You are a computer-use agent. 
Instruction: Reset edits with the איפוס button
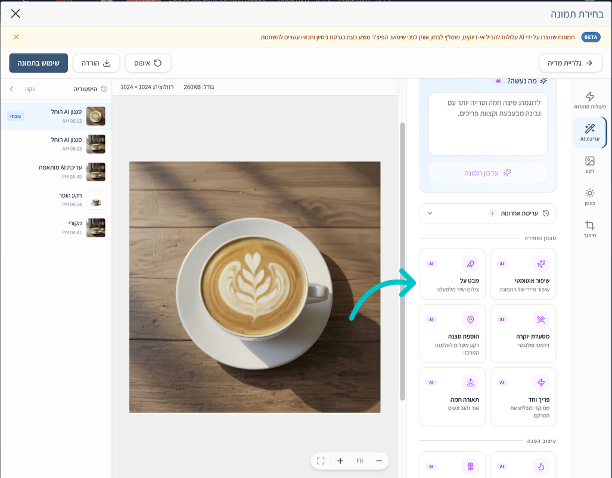pyautogui.click(x=148, y=63)
